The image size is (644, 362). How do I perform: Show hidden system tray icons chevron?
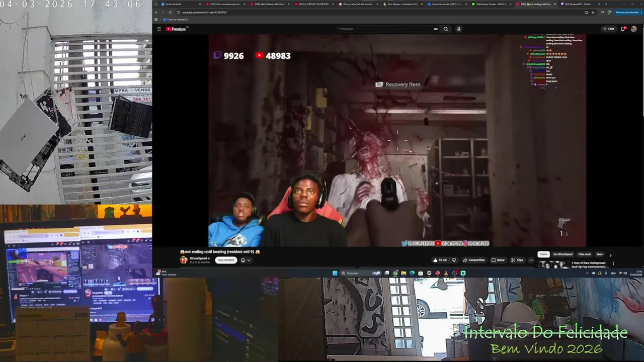point(588,273)
